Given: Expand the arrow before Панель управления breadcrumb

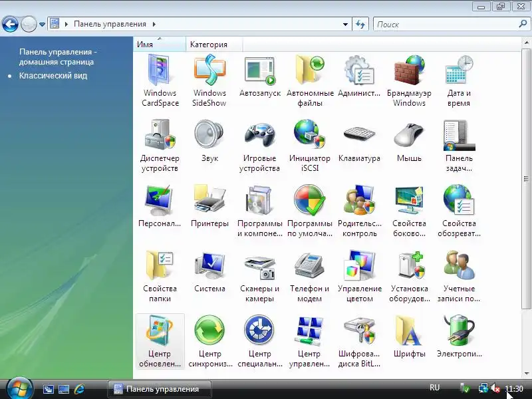Looking at the screenshot, I should [x=66, y=24].
